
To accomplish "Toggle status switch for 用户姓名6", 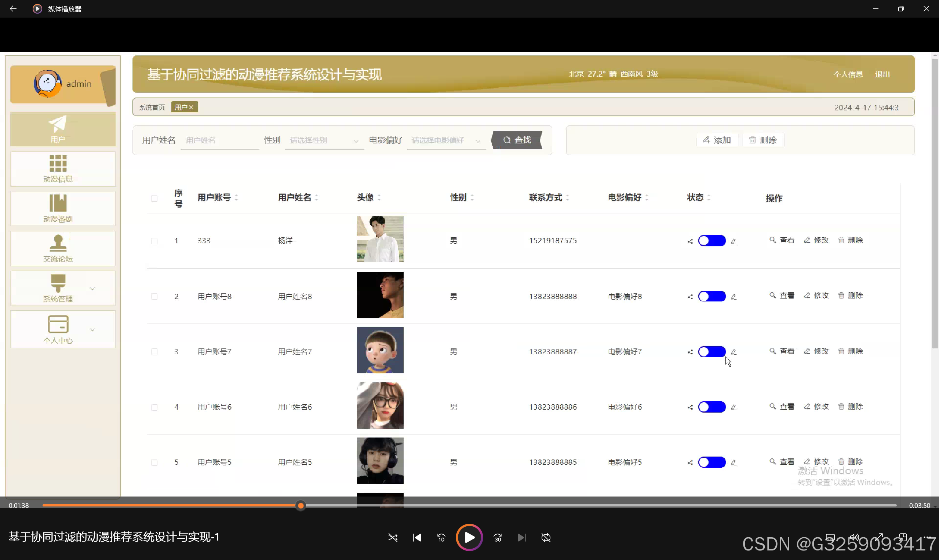I will [x=712, y=407].
